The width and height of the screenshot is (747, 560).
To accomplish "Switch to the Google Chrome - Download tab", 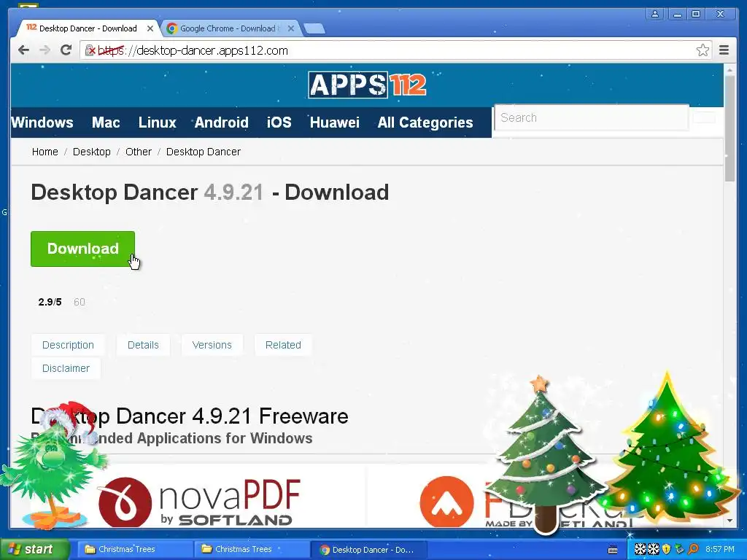I will [x=230, y=28].
